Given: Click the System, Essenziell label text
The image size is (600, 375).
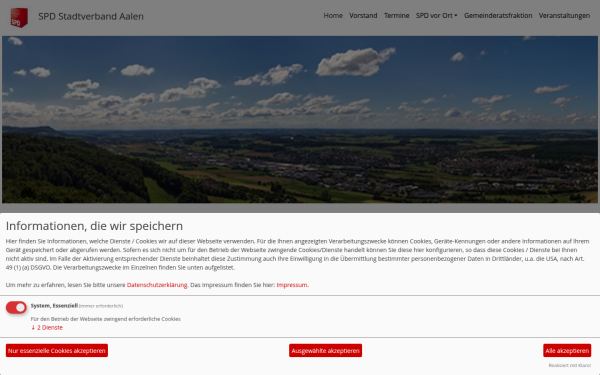Looking at the screenshot, I should click(54, 306).
